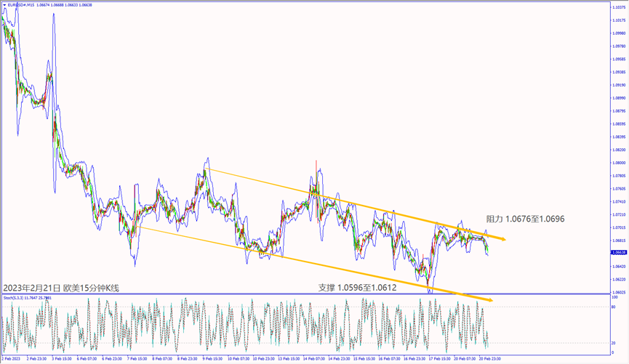The width and height of the screenshot is (629, 364).
Task: Click the 1.06220 price level on the axis
Action: 618,279
